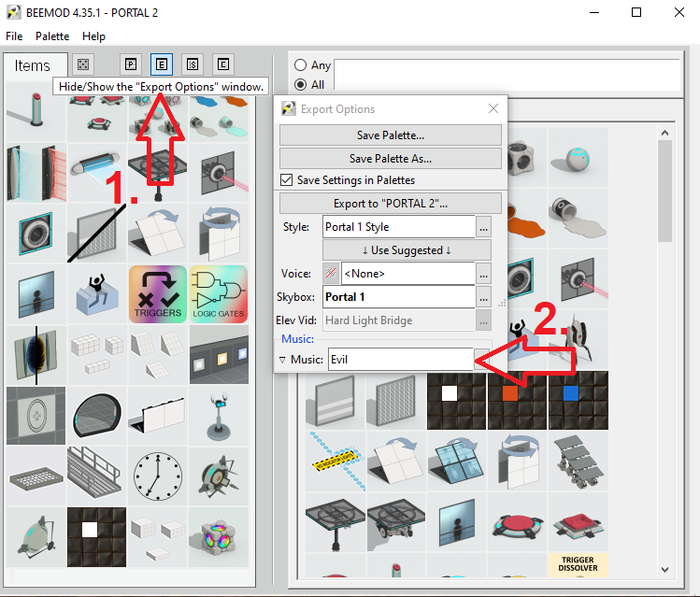Select the LOGIC GATES item
Image resolution: width=700 pixels, height=597 pixels.
tap(219, 293)
